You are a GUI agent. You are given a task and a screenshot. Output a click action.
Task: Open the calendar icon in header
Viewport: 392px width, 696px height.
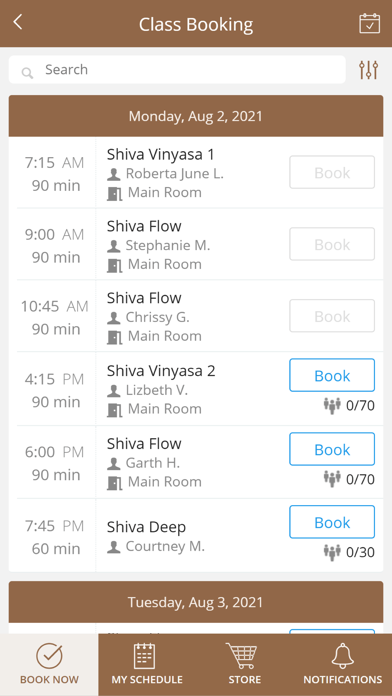tap(369, 24)
